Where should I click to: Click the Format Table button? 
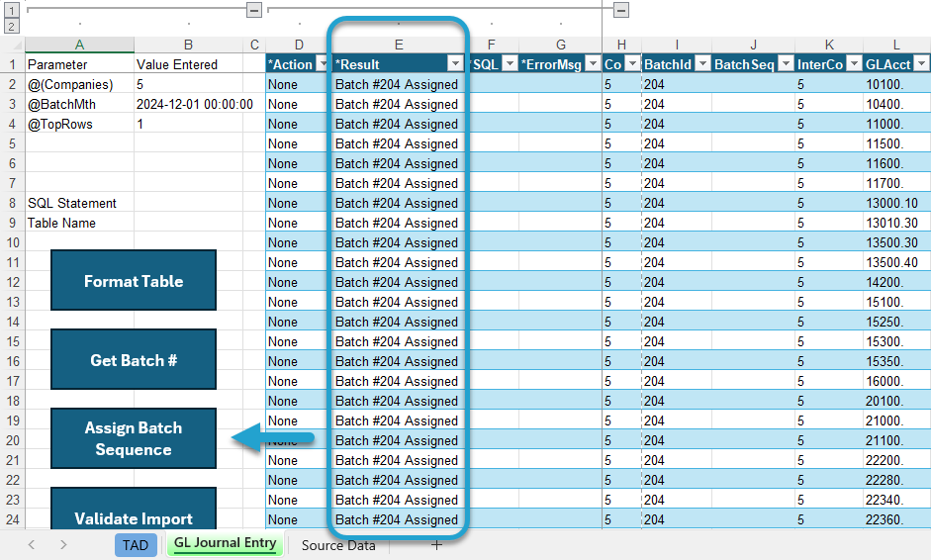pyautogui.click(x=134, y=280)
